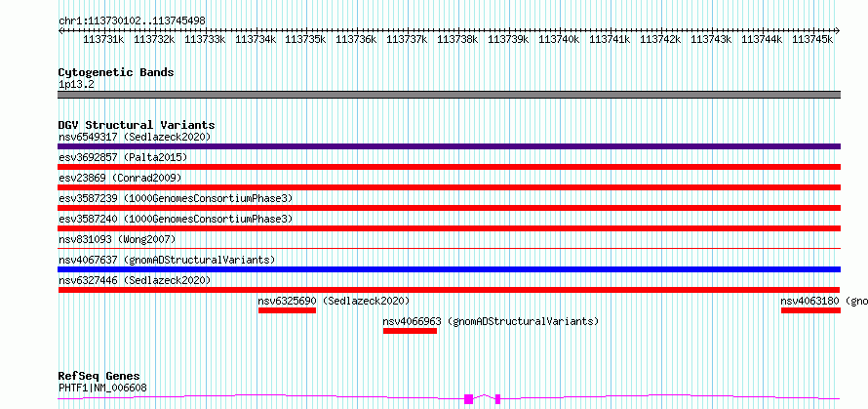Select the short red nsv4066963 bar

coord(410,331)
